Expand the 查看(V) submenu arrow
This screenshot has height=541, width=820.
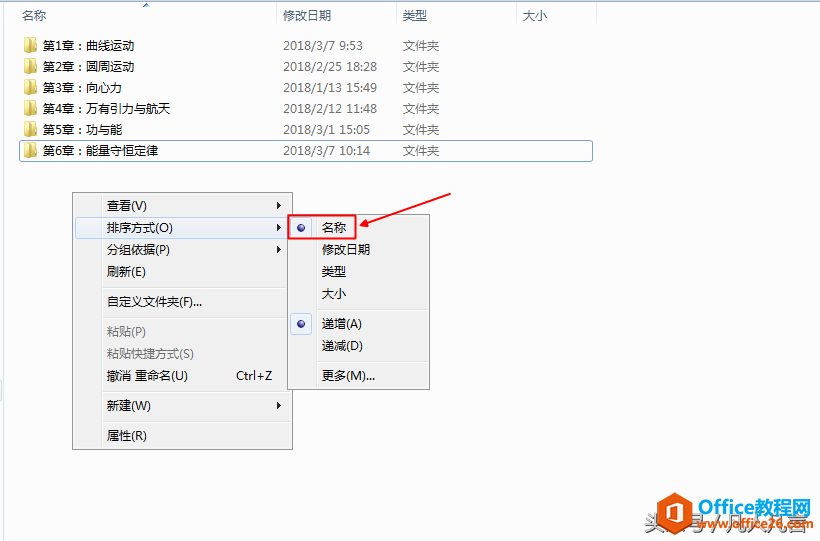(279, 206)
